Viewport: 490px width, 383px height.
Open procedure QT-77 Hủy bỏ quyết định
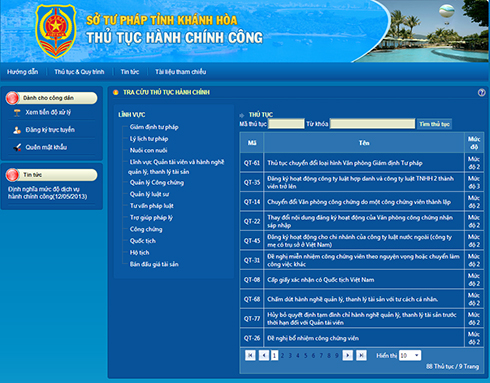[362, 319]
